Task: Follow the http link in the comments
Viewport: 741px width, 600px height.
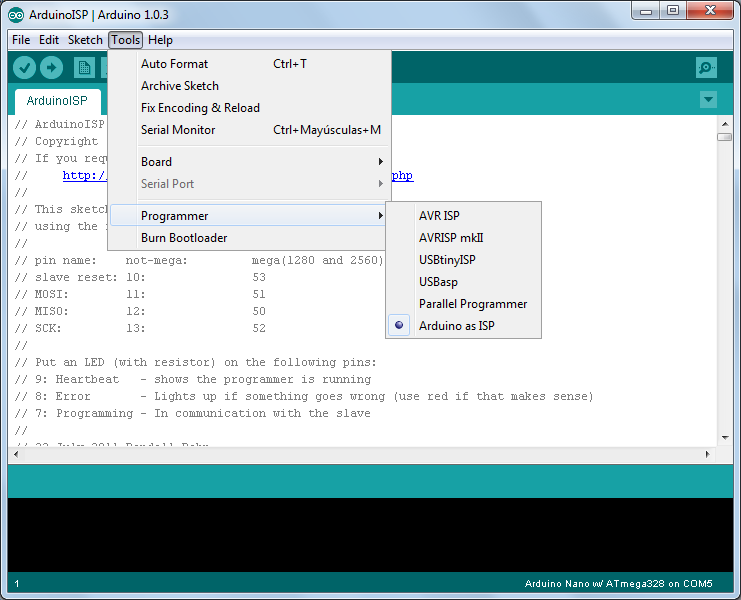Action: point(85,175)
